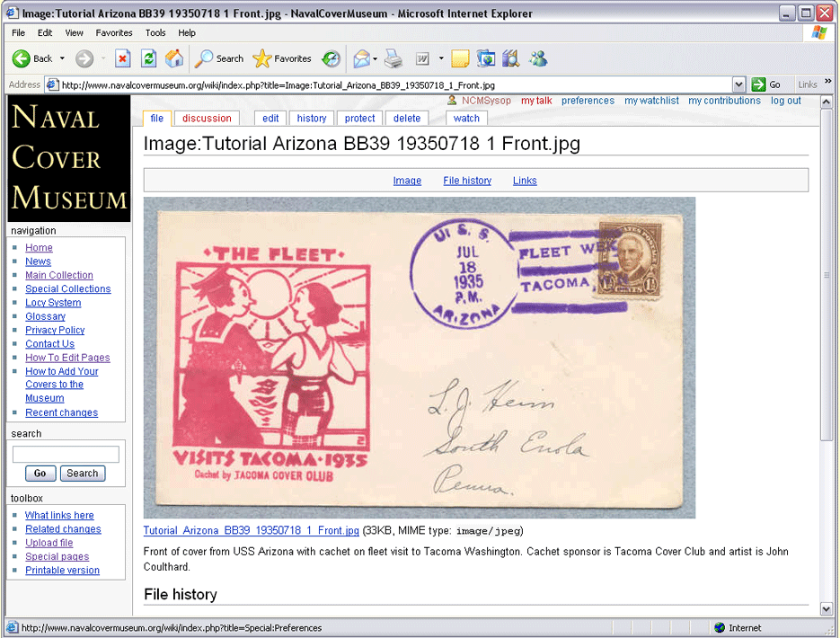Open the Mail toolbar icon
Screen dimensions: 840x638
(x=361, y=58)
